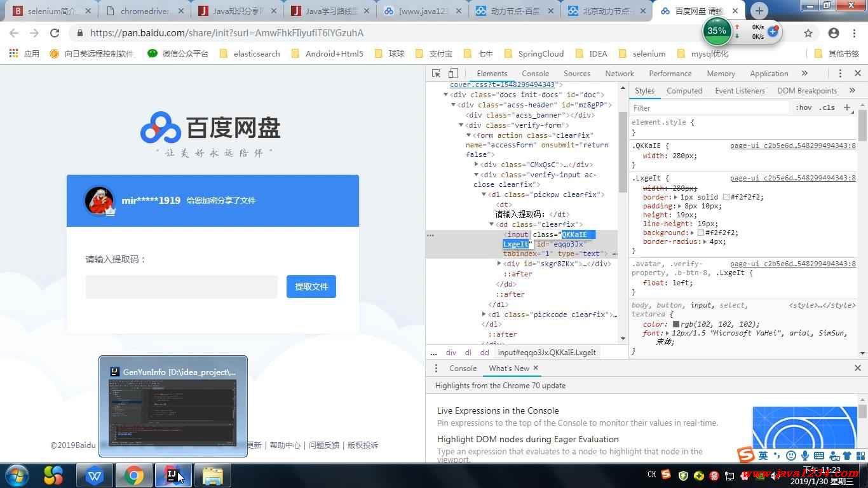This screenshot has width=868, height=488.
Task: Show more DevTools panels with the chevron
Action: pos(804,74)
